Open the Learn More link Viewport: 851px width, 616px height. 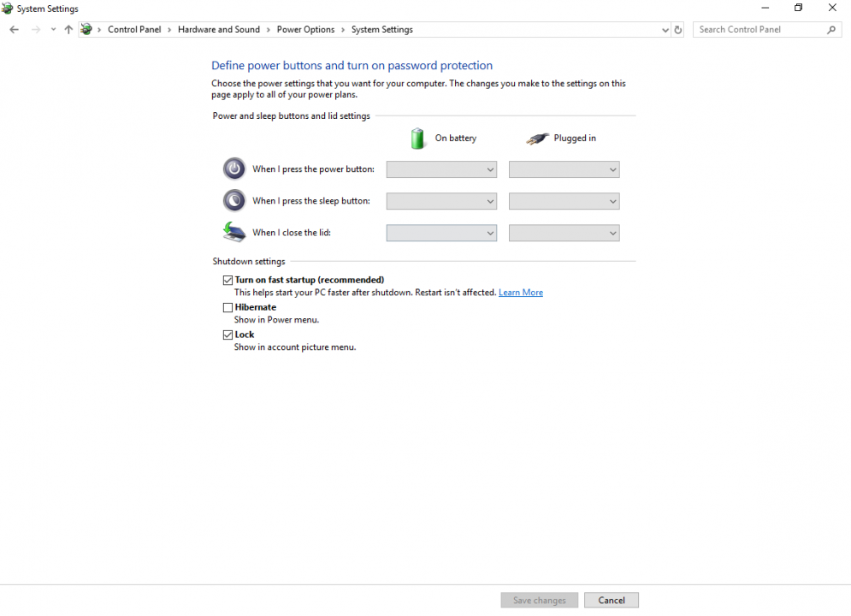521,293
